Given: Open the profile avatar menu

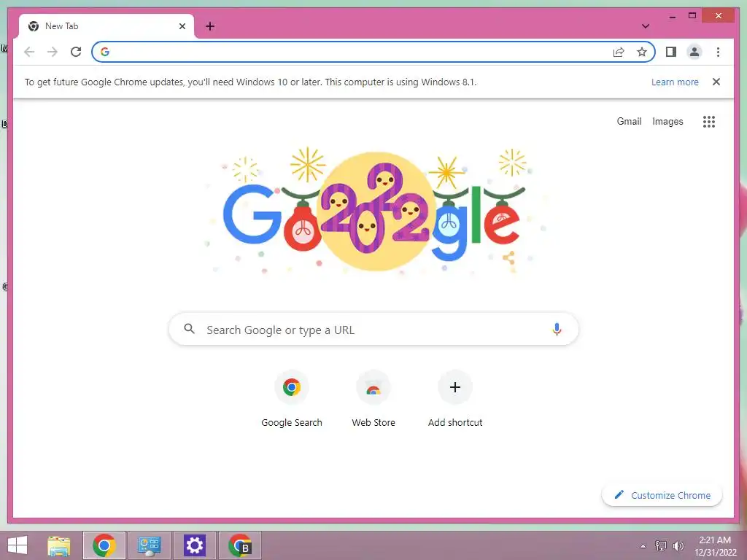Looking at the screenshot, I should coord(694,52).
